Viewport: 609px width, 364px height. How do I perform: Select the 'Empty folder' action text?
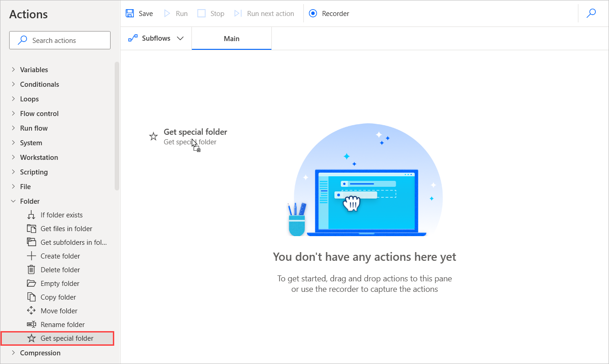click(60, 283)
